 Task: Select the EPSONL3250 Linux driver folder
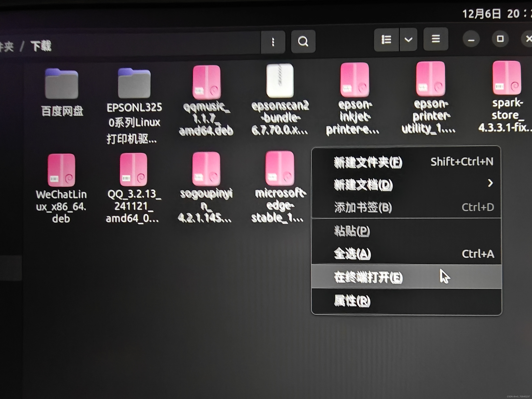point(134,84)
